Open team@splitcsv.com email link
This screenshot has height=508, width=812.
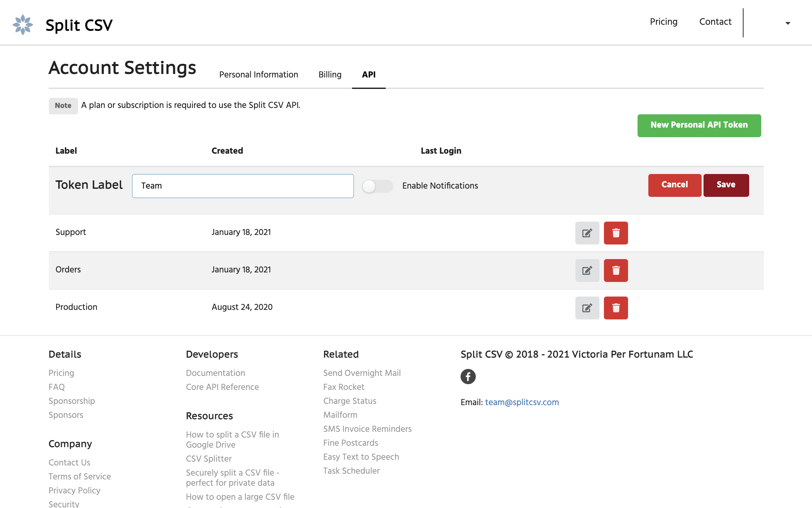click(x=522, y=402)
